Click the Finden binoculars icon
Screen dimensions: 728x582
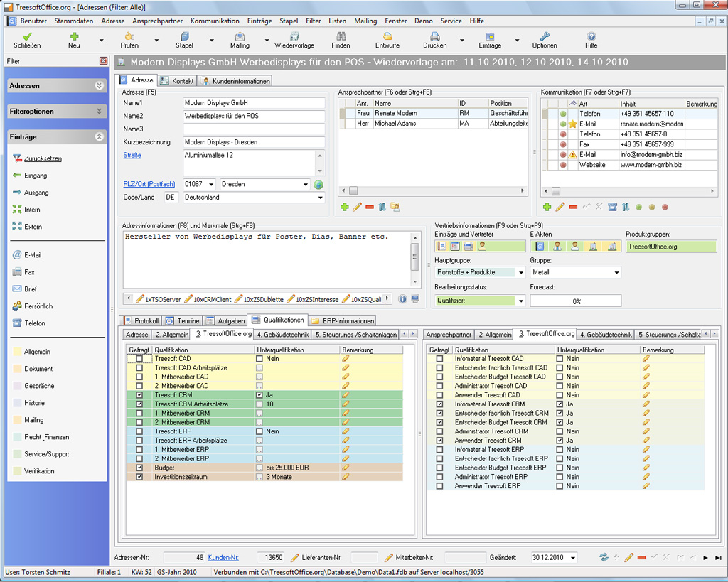[x=341, y=36]
